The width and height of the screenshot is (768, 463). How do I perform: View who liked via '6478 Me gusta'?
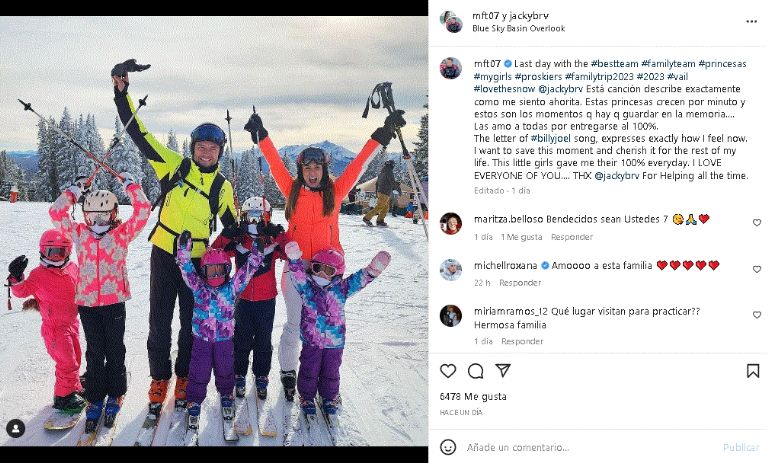(473, 396)
